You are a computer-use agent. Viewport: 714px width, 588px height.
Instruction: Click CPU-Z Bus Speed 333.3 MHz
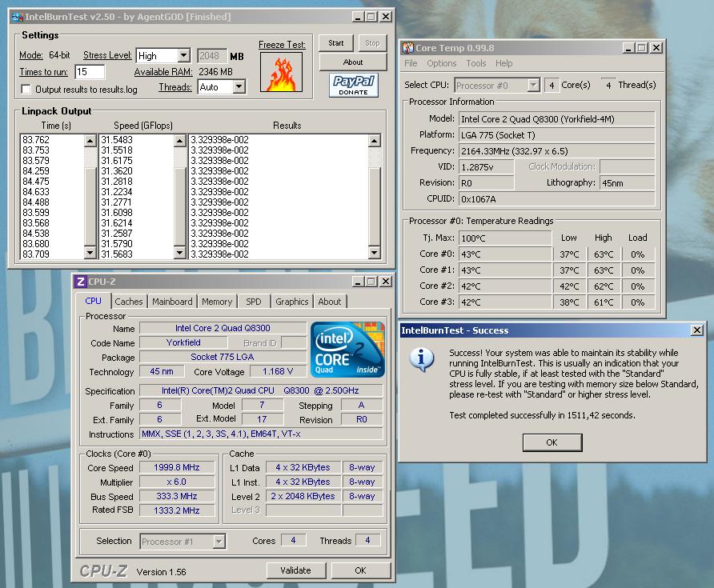pyautogui.click(x=177, y=496)
